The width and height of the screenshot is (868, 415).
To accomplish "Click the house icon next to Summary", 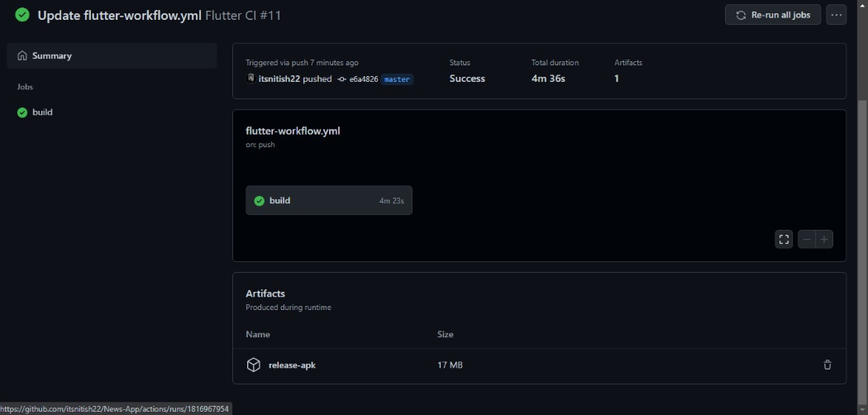I will (22, 56).
